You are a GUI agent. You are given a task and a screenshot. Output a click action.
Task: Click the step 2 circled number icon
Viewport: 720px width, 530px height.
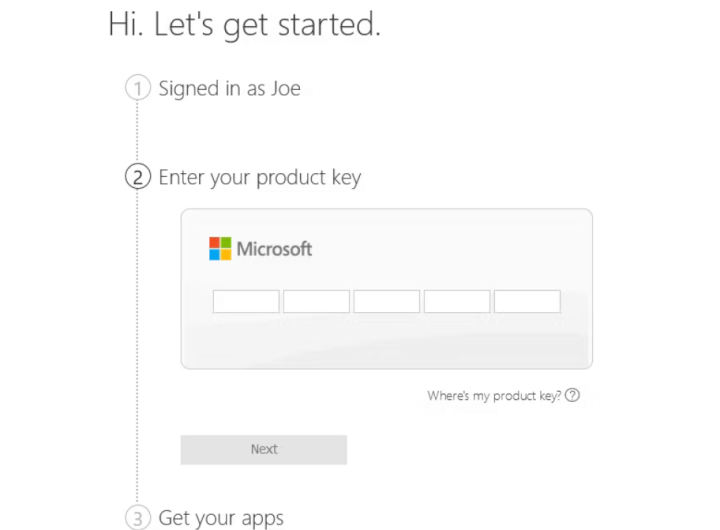pos(137,177)
